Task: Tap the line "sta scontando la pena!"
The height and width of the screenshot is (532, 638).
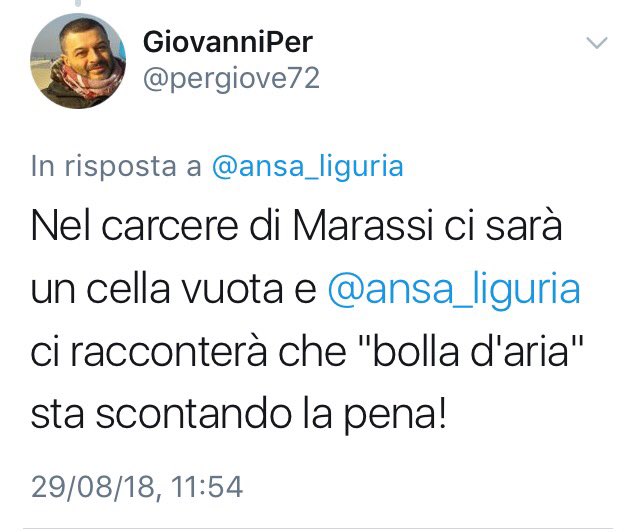Action: pyautogui.click(x=239, y=414)
